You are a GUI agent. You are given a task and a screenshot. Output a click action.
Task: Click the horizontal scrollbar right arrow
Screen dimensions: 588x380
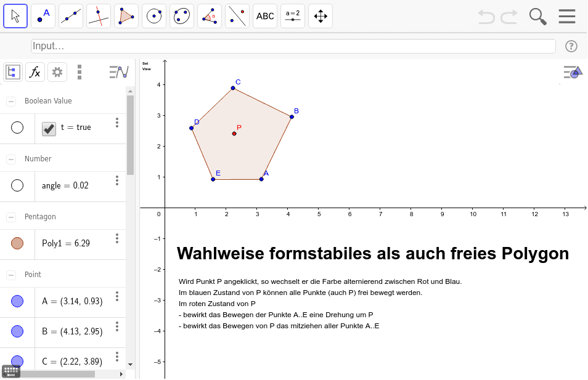[121, 374]
